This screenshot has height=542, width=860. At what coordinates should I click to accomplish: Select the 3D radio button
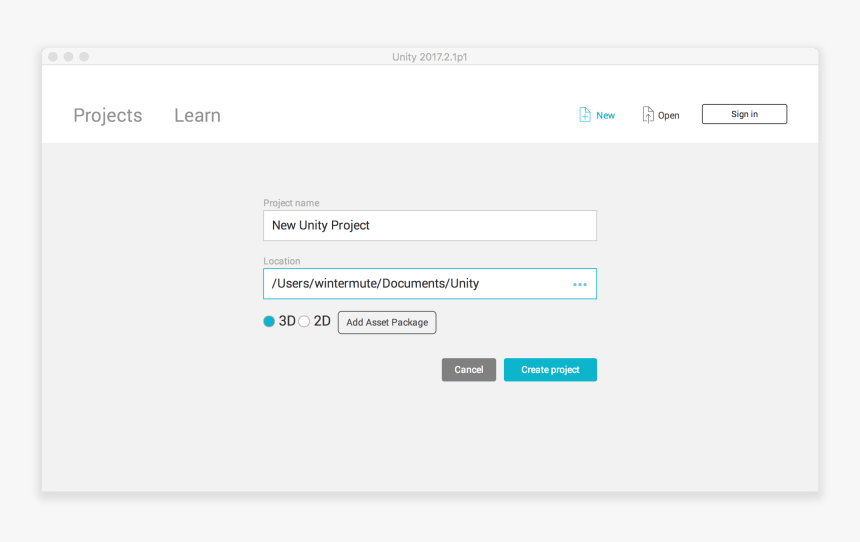269,321
